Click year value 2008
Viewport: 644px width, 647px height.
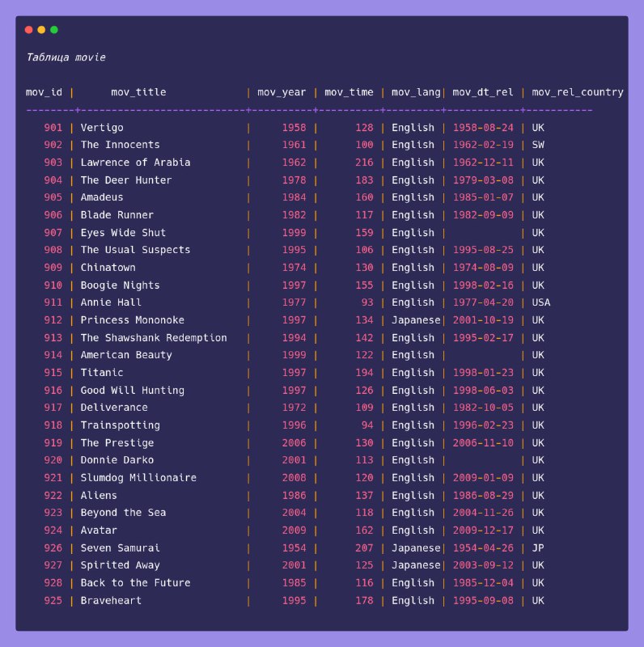[x=294, y=478]
